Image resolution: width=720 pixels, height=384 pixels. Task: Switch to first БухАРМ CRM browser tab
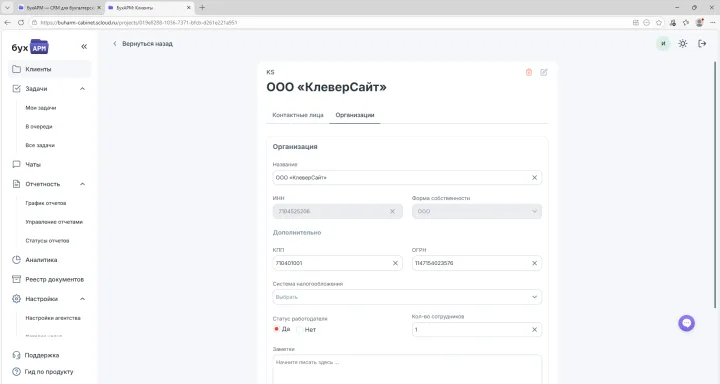pos(60,8)
